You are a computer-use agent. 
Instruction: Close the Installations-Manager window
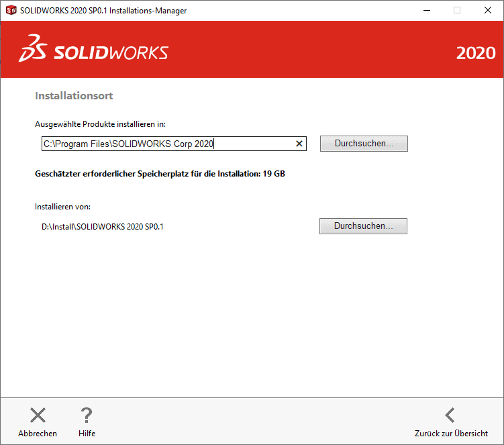point(488,10)
